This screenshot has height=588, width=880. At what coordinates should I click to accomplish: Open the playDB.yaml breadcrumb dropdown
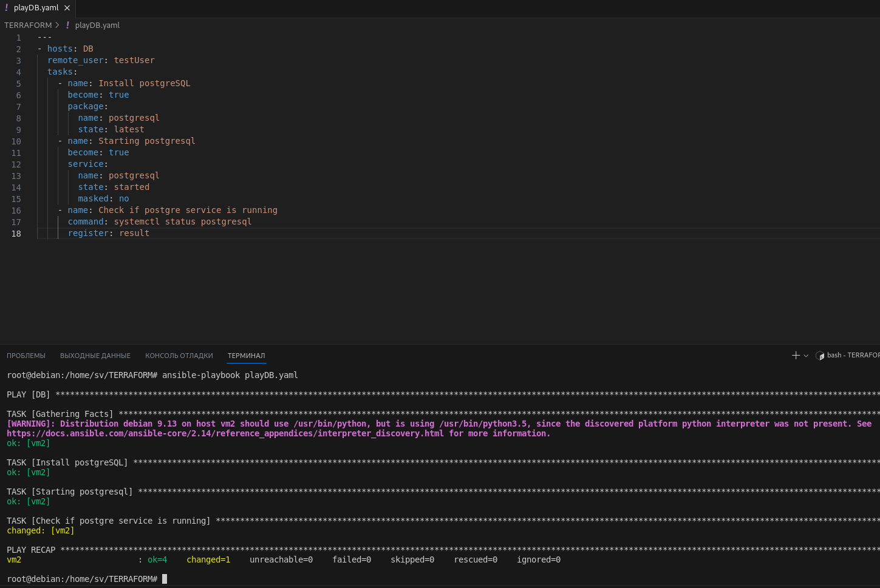click(97, 25)
